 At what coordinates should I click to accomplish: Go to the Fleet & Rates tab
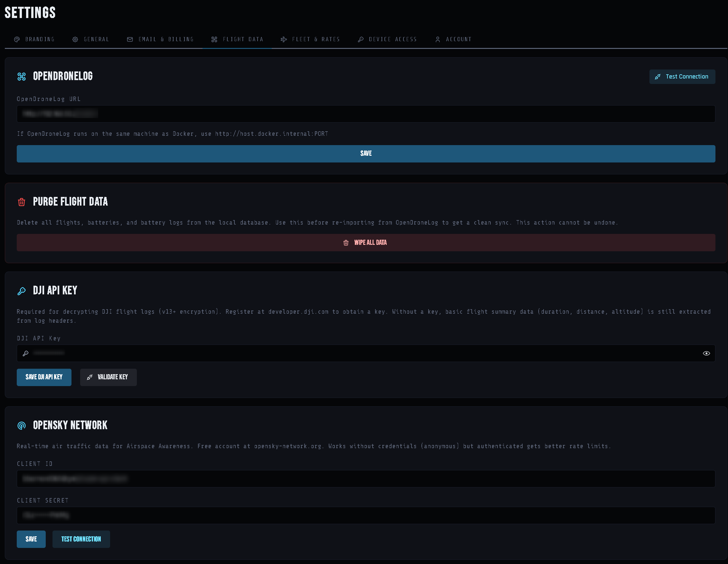[310, 39]
